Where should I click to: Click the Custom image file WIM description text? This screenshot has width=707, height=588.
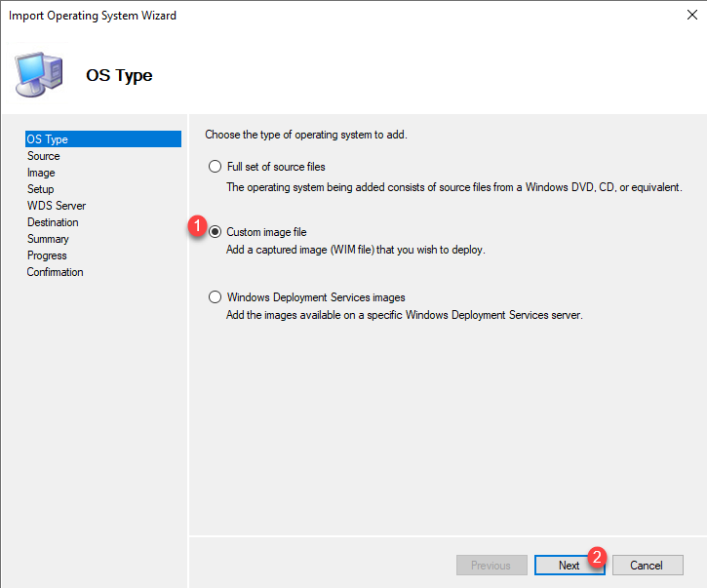coord(355,250)
